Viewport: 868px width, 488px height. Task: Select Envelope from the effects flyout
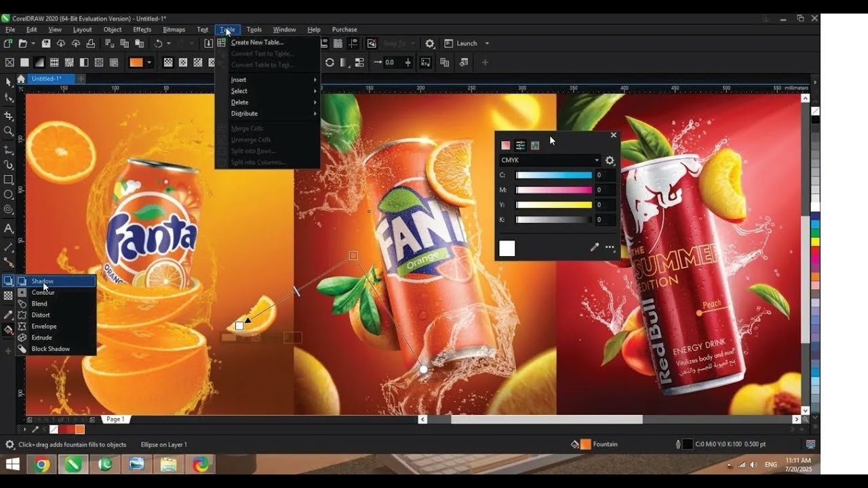click(x=56, y=326)
